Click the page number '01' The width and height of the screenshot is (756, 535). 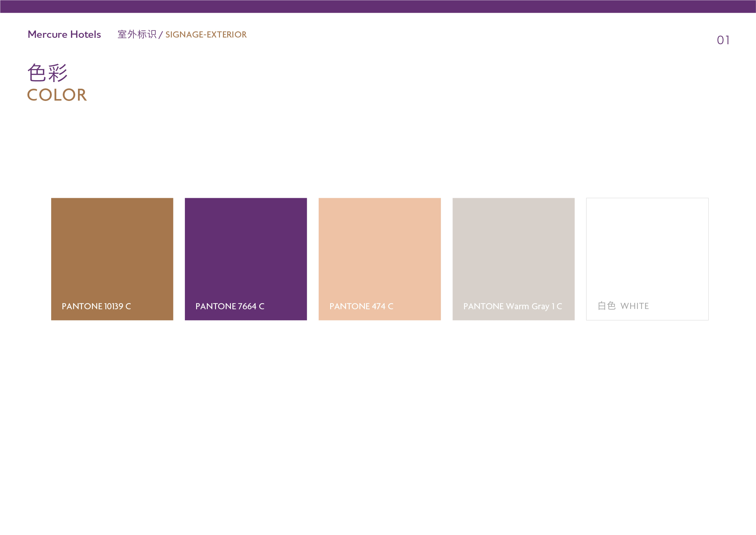723,40
